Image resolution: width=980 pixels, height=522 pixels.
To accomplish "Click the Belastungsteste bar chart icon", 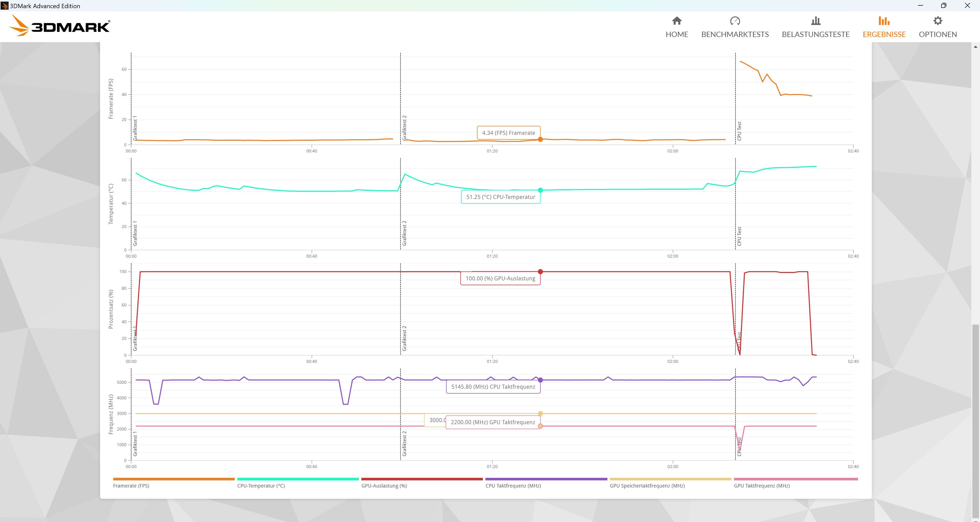I will click(x=815, y=21).
